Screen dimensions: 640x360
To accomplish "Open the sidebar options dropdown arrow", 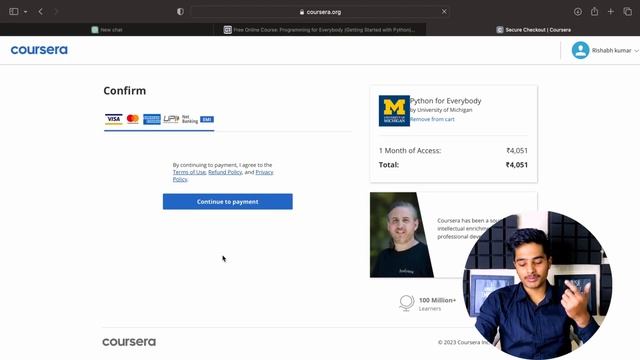I will coord(26,12).
